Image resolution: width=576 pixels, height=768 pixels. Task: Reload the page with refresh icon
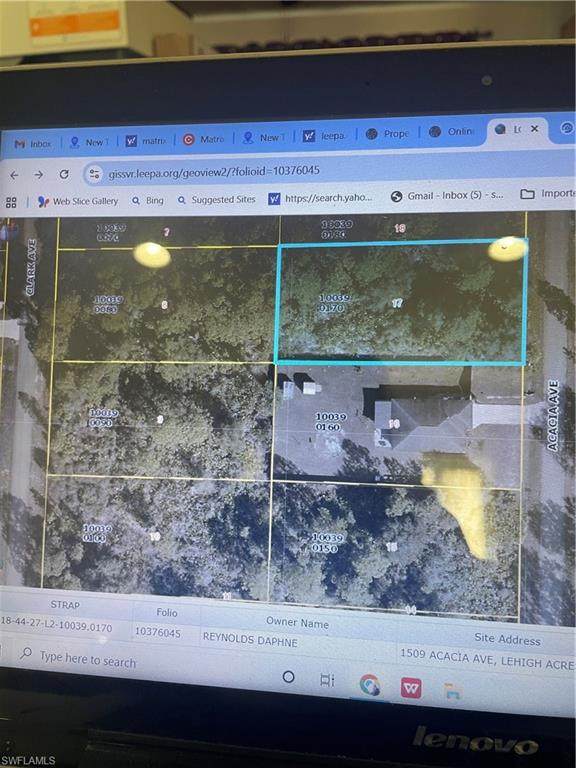point(64,174)
